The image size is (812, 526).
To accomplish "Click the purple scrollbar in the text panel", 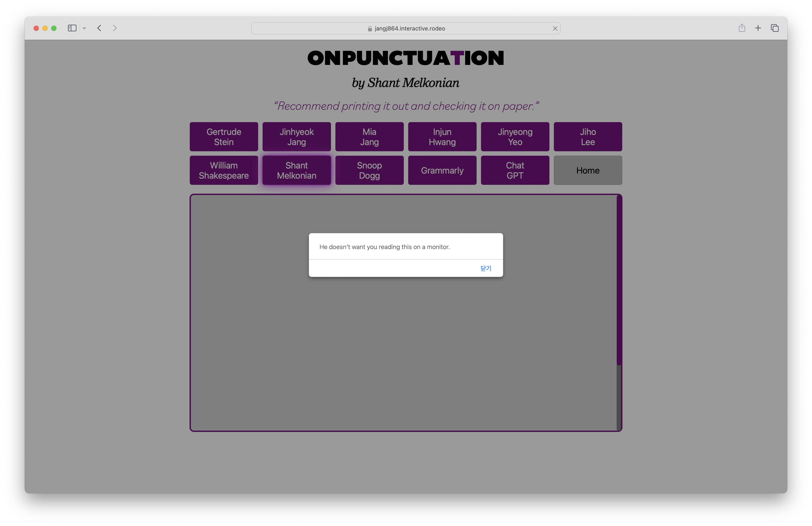I will (619, 280).
